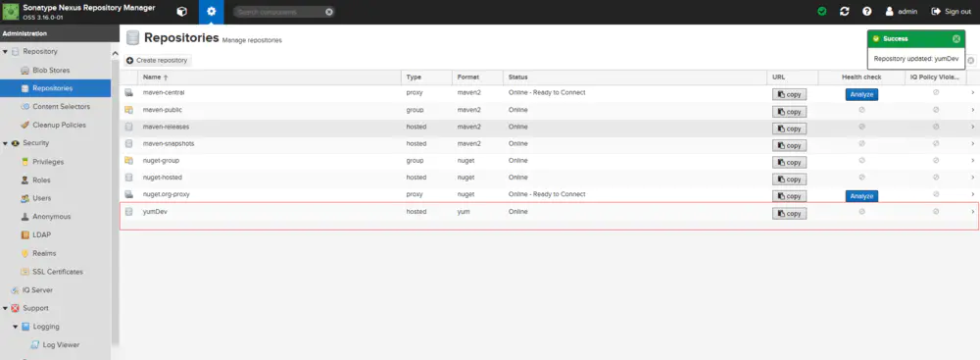Screen dimensions: 980x360
Task: Open the admin user account
Action: coord(901,11)
